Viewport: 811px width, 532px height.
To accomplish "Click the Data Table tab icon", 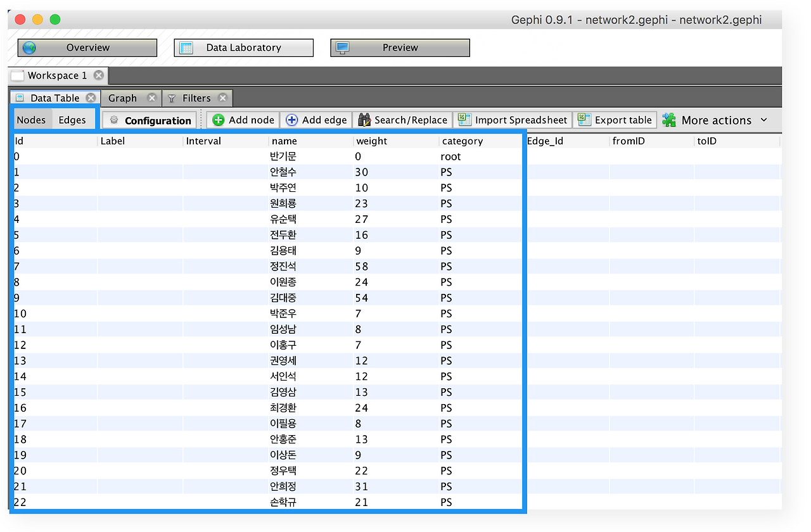I will point(20,98).
